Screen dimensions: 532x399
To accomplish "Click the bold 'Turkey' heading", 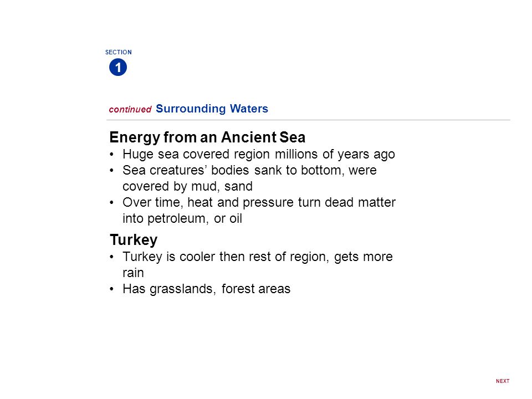I will tap(134, 240).
